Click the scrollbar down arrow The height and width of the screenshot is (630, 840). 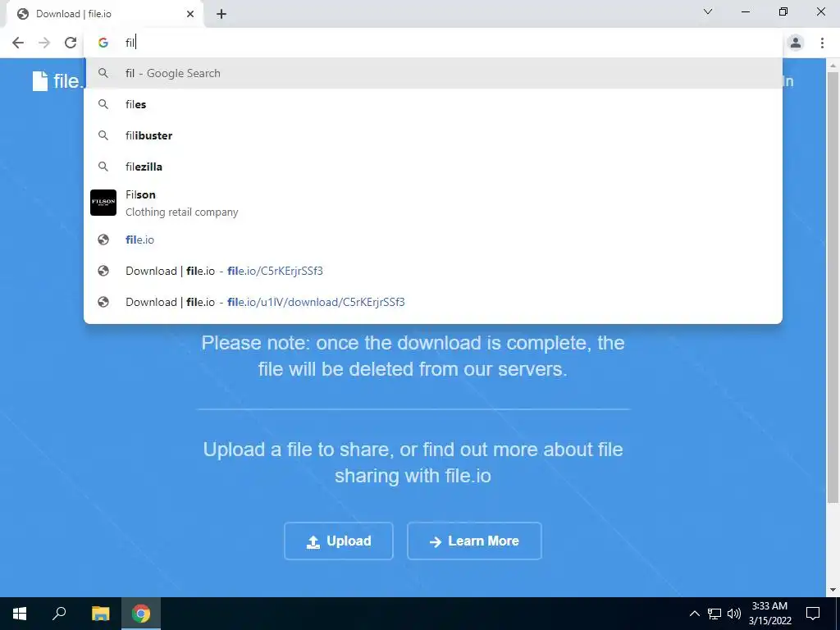point(833,591)
